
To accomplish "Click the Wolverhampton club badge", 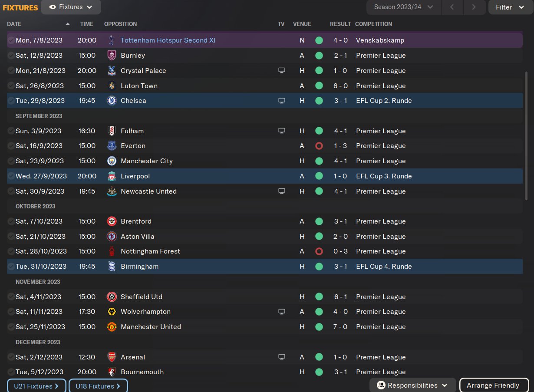I will [112, 312].
